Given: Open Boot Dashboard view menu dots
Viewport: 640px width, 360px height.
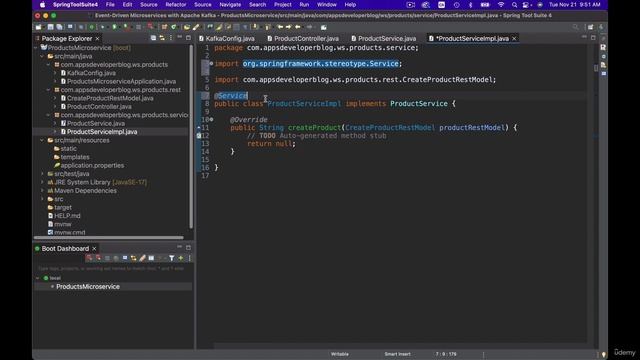Looking at the screenshot, I should 189,258.
